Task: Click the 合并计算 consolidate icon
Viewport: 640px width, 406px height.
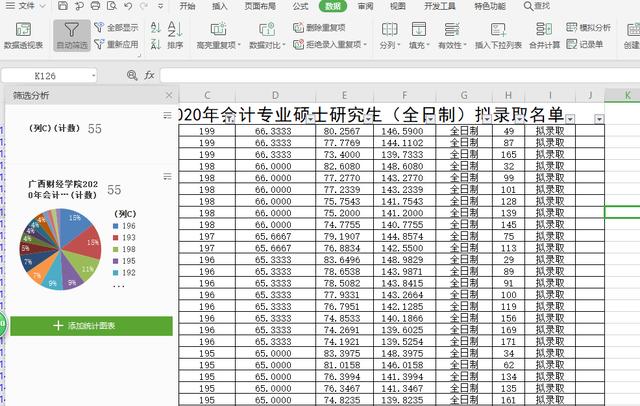Action: pos(545,32)
